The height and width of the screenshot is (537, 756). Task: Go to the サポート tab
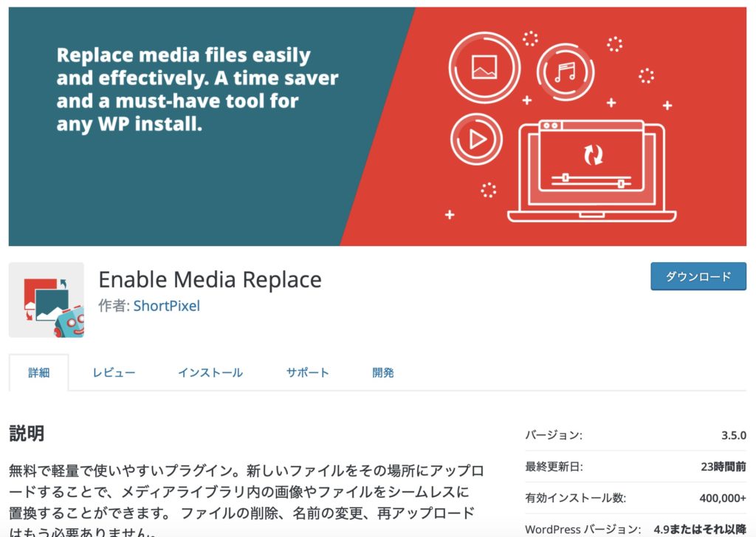(307, 373)
